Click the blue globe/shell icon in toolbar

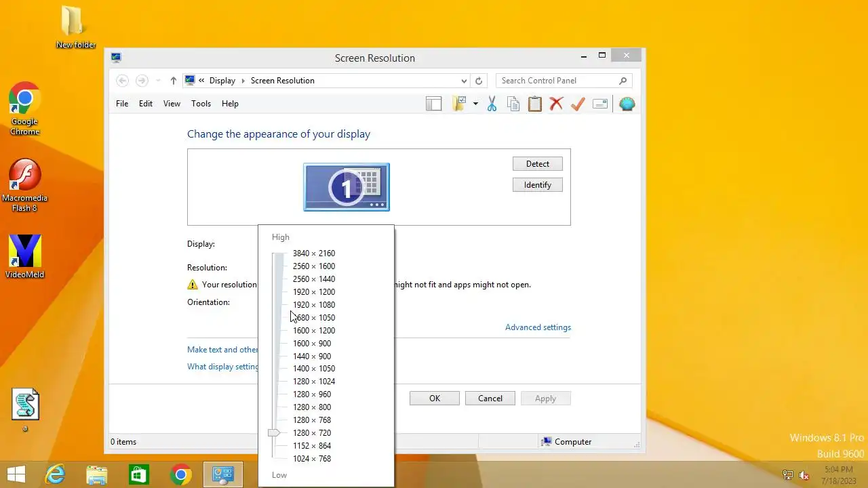click(x=627, y=104)
